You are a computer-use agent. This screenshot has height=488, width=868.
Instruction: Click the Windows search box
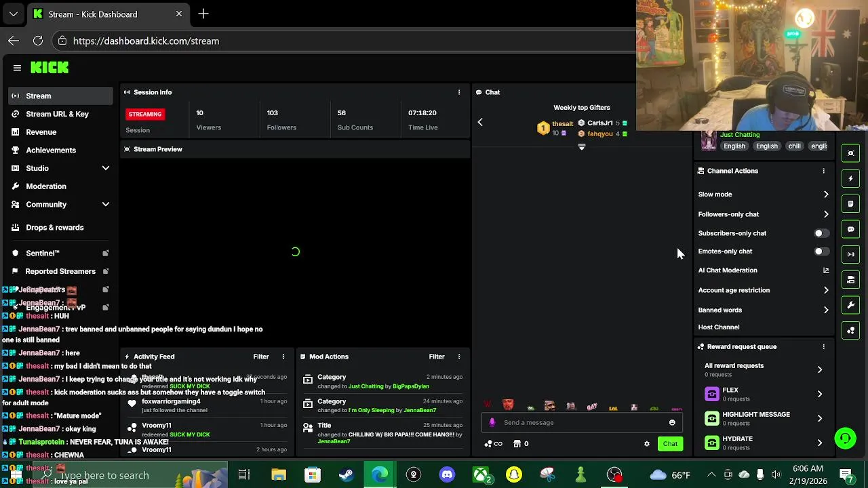pyautogui.click(x=129, y=475)
